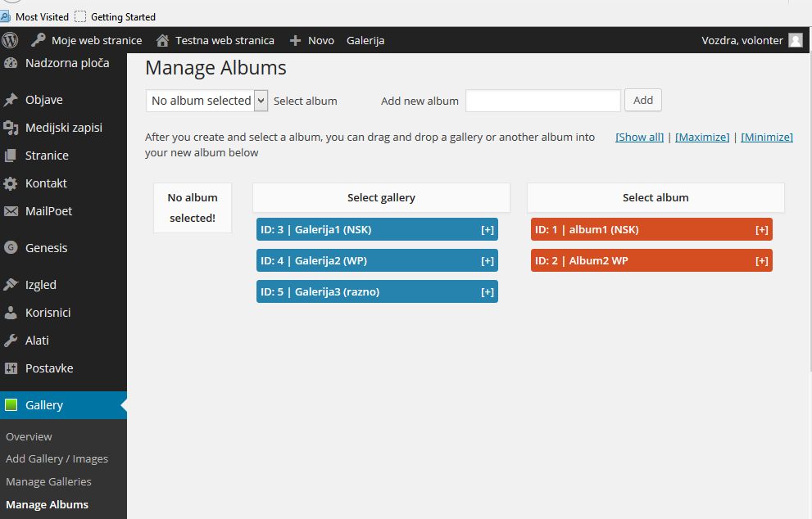The width and height of the screenshot is (812, 519).
Task: Click the Alati wrench icon
Action: 11,341
